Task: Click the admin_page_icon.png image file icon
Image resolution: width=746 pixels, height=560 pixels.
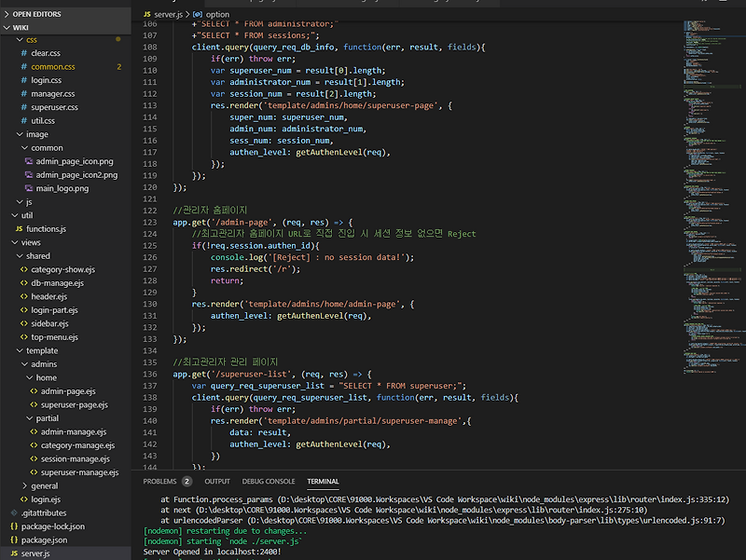Action: tap(28, 161)
